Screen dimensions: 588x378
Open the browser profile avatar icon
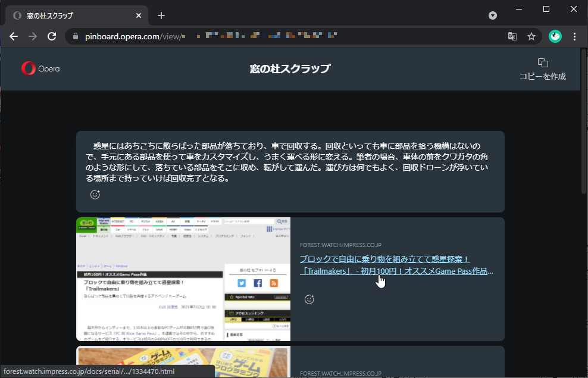click(555, 36)
